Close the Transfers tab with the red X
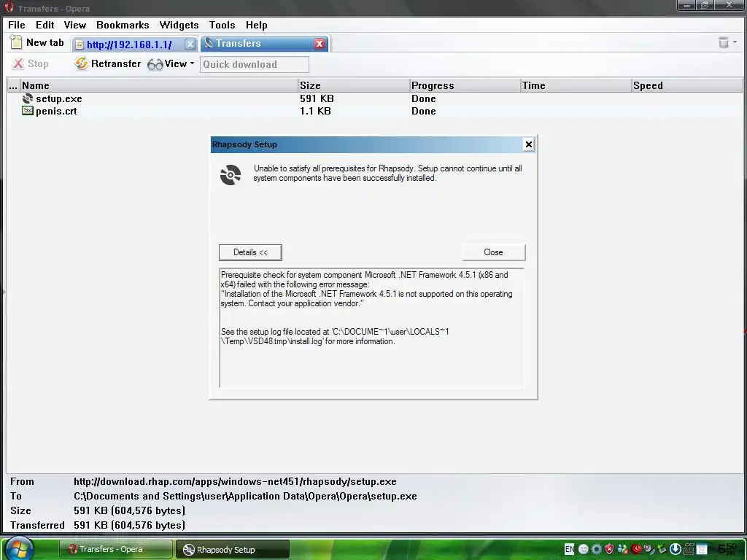The image size is (747, 560). coord(320,44)
